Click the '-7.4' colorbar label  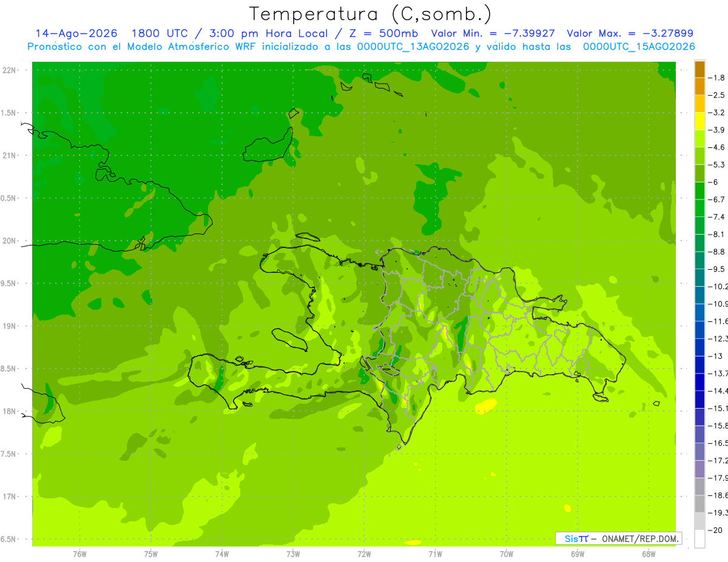tap(717, 217)
